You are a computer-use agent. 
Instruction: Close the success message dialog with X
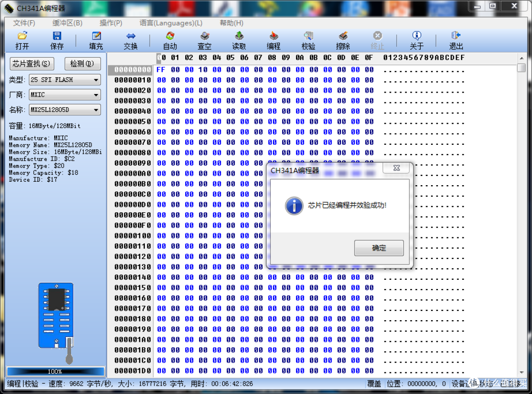396,167
